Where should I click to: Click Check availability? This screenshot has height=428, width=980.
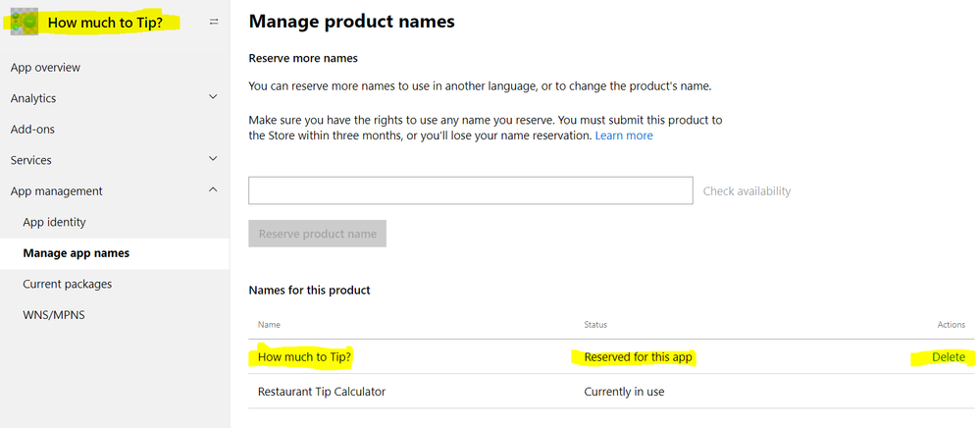[747, 191]
